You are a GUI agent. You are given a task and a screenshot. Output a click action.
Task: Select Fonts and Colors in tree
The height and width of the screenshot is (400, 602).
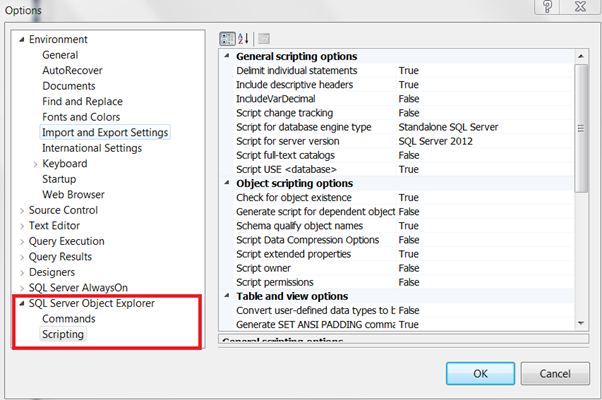(82, 117)
